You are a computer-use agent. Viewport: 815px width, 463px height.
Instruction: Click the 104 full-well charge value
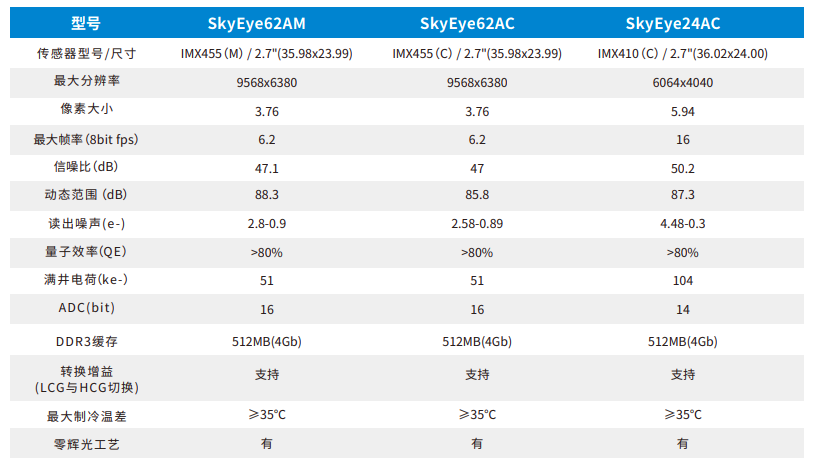click(683, 281)
